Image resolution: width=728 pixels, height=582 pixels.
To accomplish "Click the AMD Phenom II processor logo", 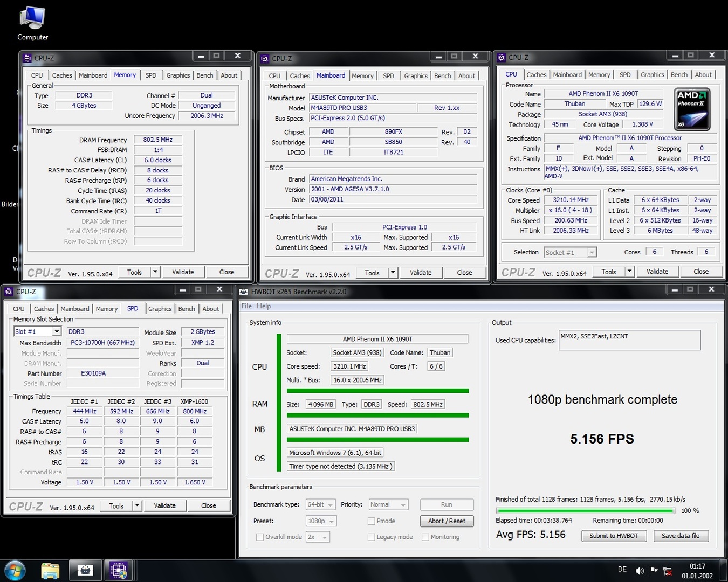I will coord(692,109).
